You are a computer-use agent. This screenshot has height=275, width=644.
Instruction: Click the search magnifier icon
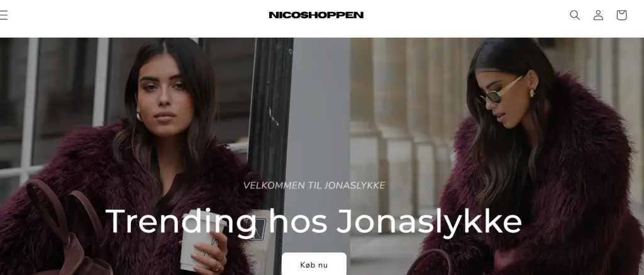click(575, 15)
